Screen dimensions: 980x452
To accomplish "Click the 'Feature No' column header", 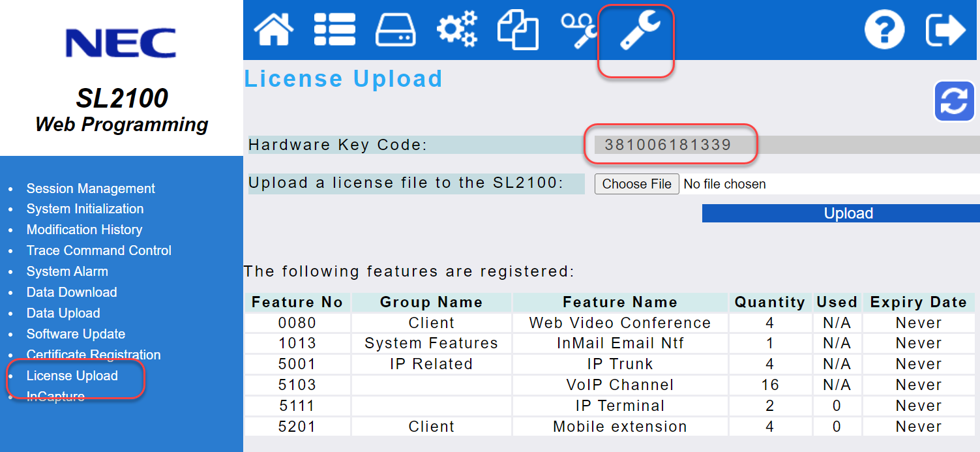I will point(297,302).
